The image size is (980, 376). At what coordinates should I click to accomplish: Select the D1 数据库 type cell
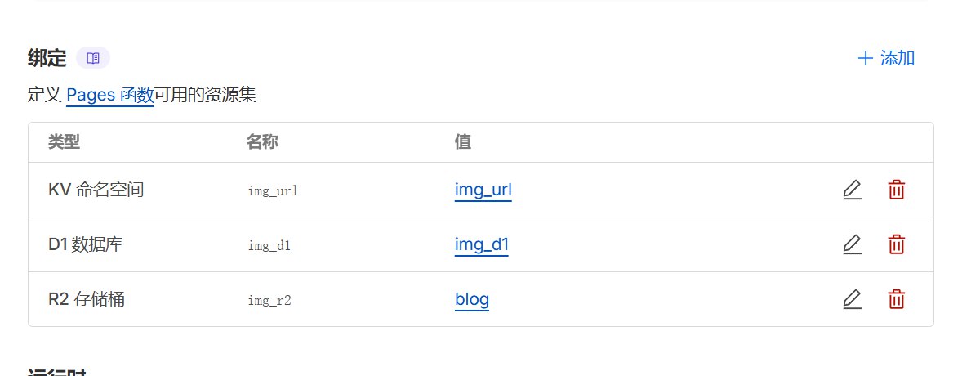(x=85, y=244)
